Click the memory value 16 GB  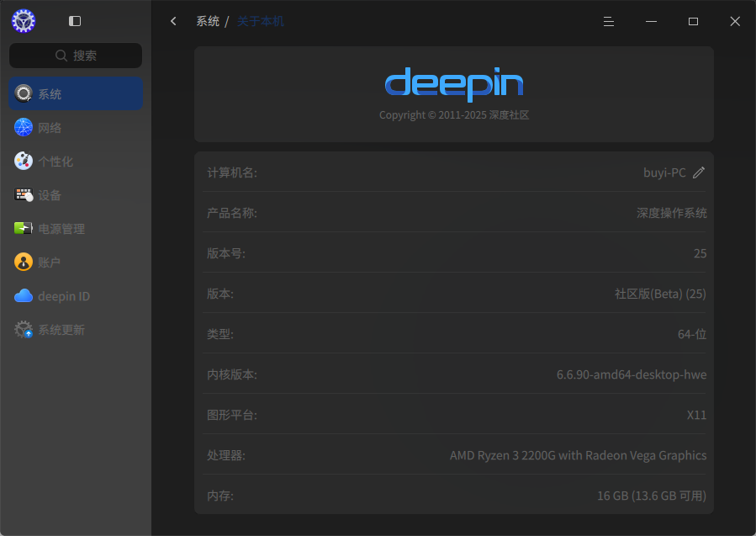(652, 496)
